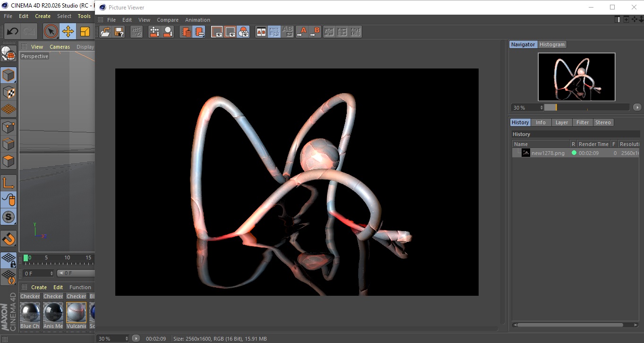Select the Polygons mode orange cube icon
This screenshot has width=644, height=343.
(9, 161)
